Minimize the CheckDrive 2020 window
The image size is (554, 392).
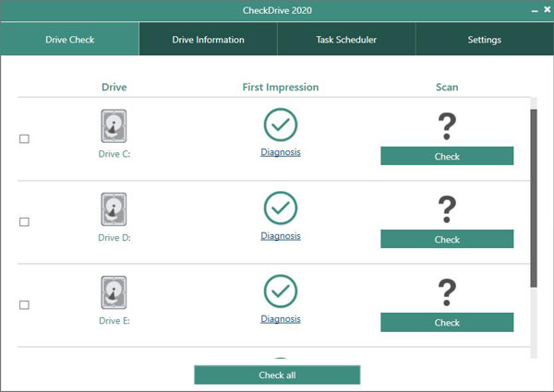535,10
